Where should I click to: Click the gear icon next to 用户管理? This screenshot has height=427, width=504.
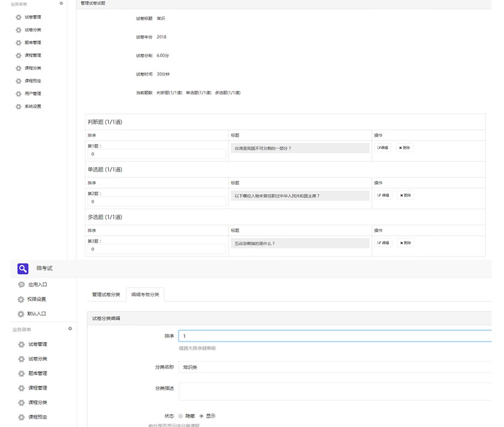click(x=18, y=94)
